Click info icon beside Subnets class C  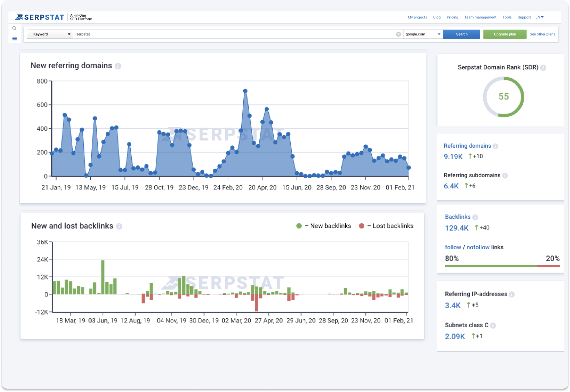pos(493,326)
